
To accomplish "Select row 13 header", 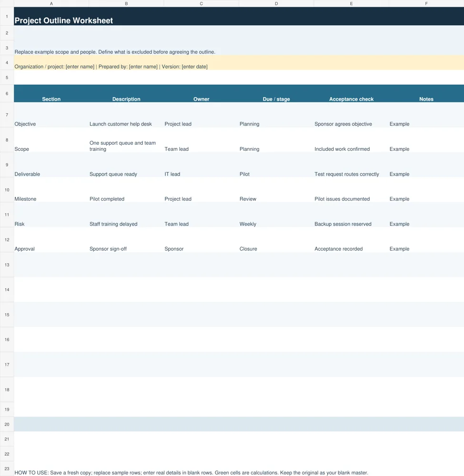I will [x=7, y=265].
